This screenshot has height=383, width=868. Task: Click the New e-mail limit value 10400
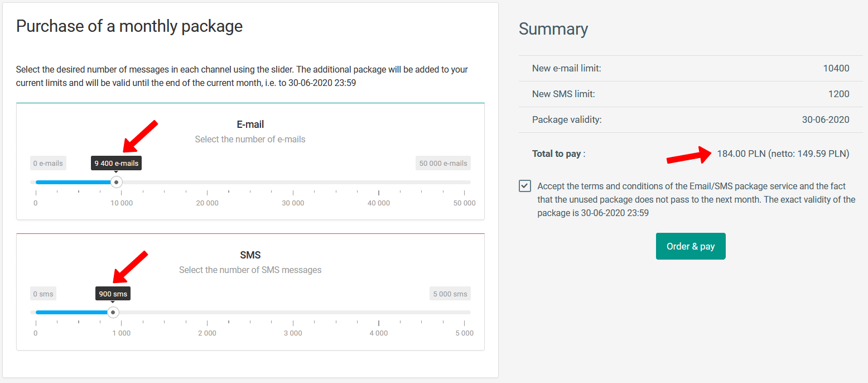click(x=836, y=69)
